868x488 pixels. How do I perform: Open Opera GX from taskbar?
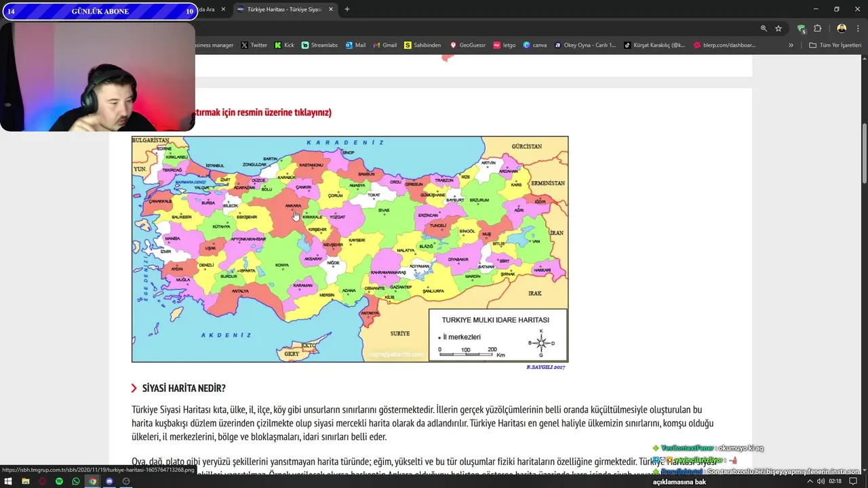[x=42, y=481]
